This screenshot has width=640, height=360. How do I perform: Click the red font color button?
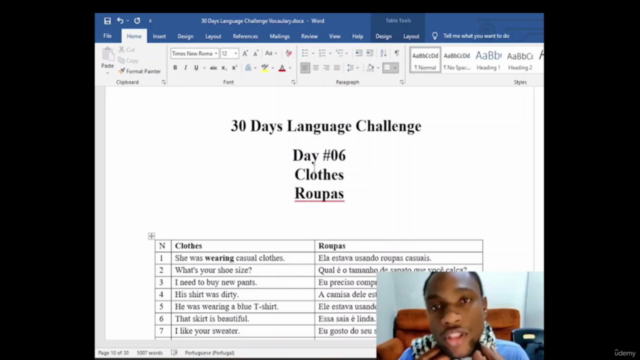point(282,68)
